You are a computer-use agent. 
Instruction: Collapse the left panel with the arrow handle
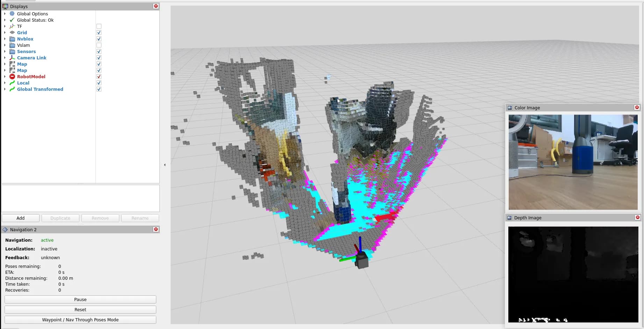tap(165, 165)
